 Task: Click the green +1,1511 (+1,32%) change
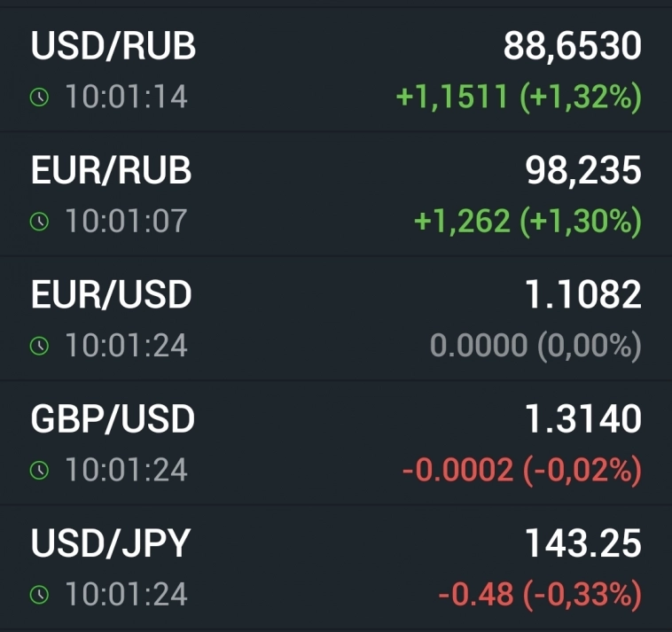pos(519,98)
